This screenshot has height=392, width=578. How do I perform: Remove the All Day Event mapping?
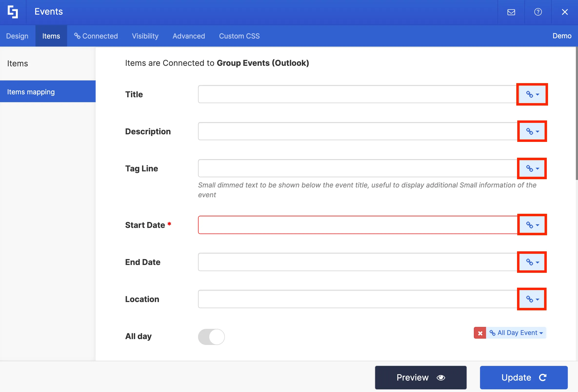tap(480, 333)
